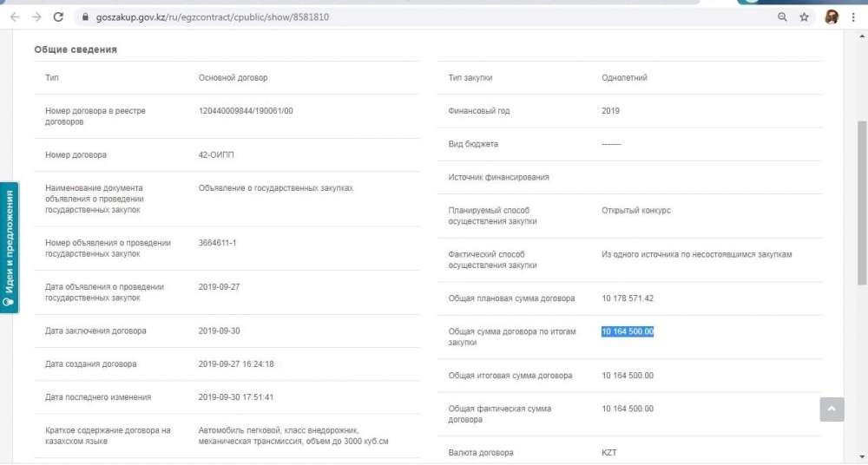Click the 'Общие сведения' section heading
The width and height of the screenshot is (868, 465).
[x=76, y=49]
